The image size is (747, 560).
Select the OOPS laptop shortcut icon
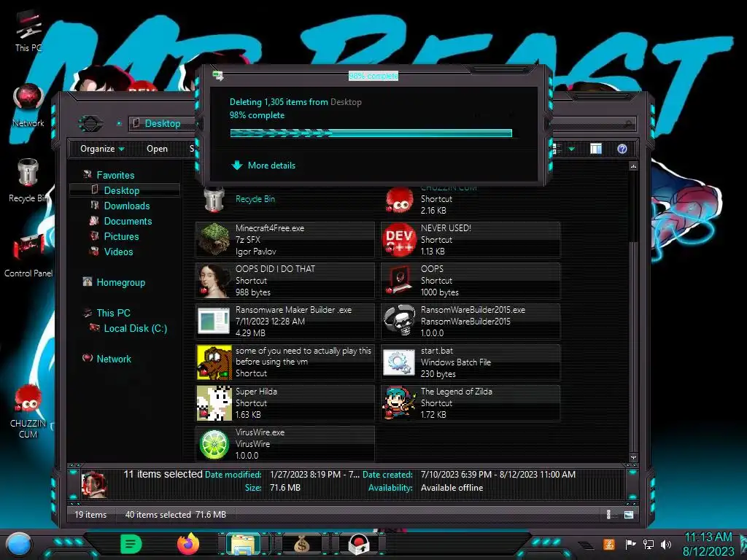[399, 281]
